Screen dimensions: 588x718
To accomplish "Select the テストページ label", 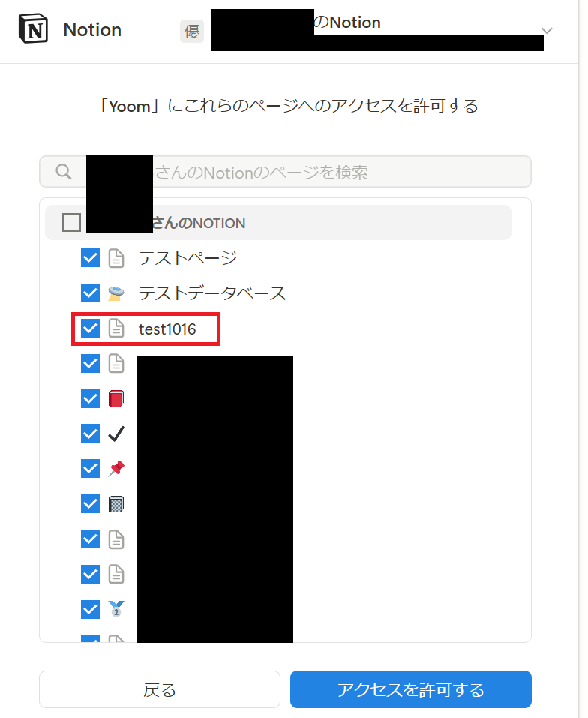I will click(x=188, y=258).
